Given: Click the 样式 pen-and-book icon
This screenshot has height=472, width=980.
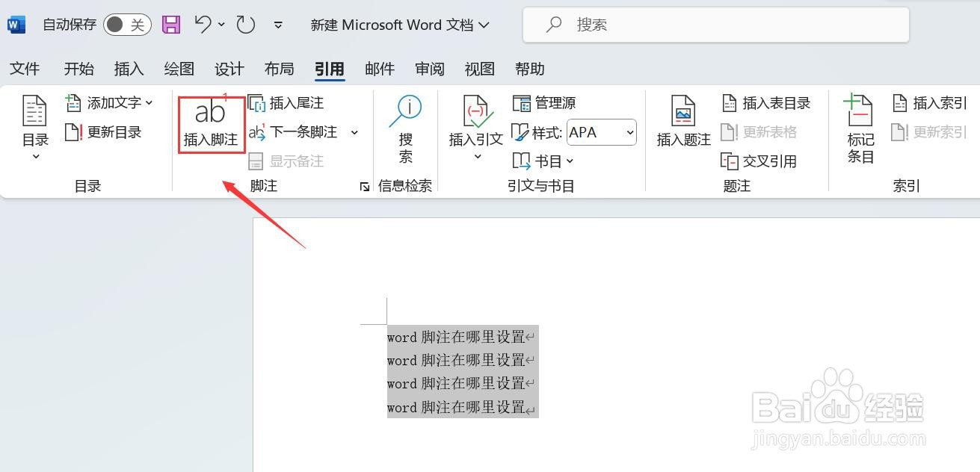Looking at the screenshot, I should click(x=520, y=133).
